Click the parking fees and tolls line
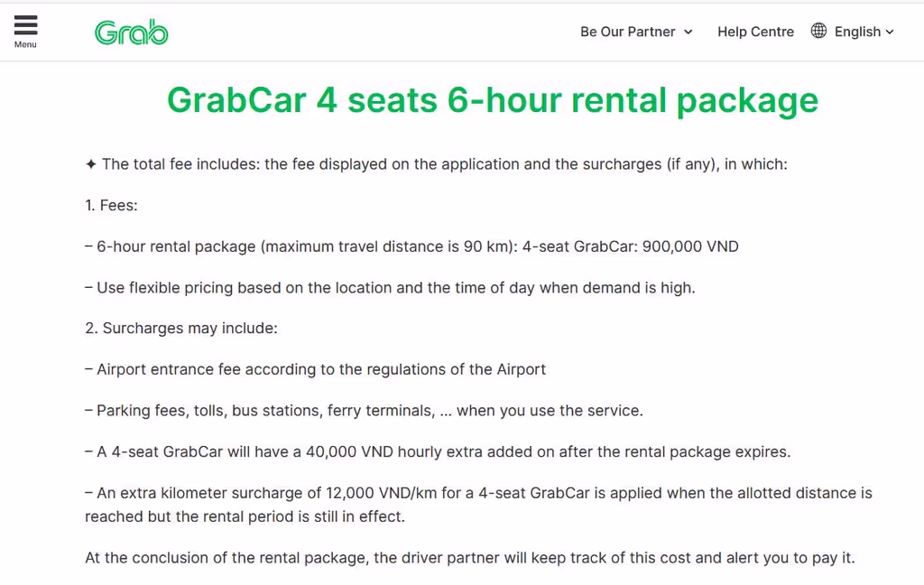The image size is (924, 585). [364, 410]
